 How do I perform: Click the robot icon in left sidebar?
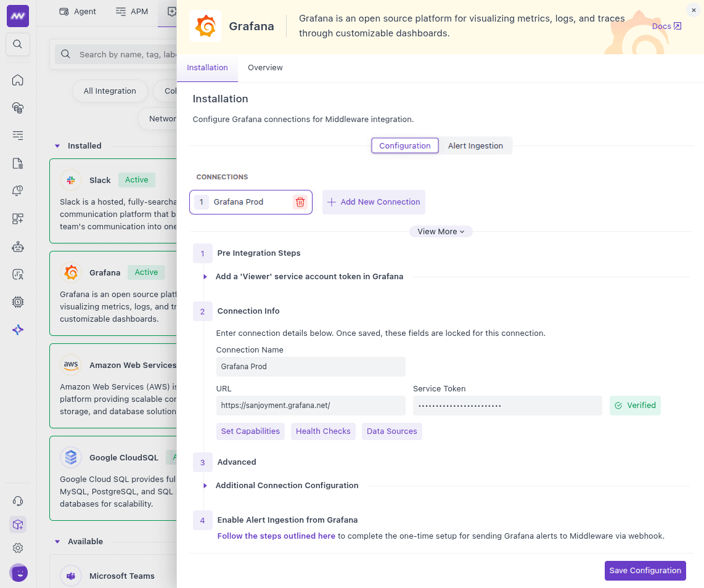pos(18,247)
